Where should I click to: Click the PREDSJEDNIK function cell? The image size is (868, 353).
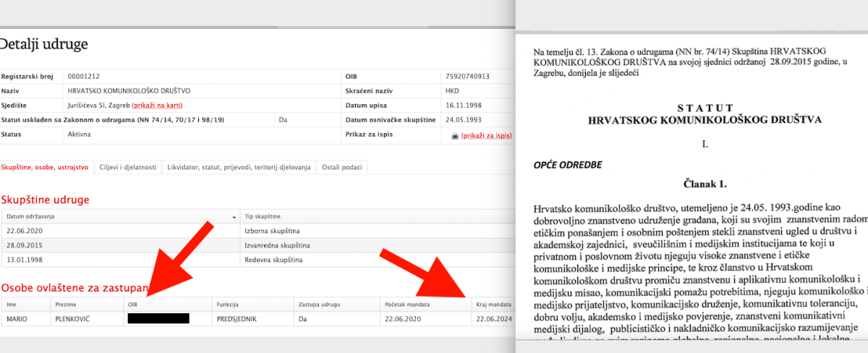tap(253, 318)
